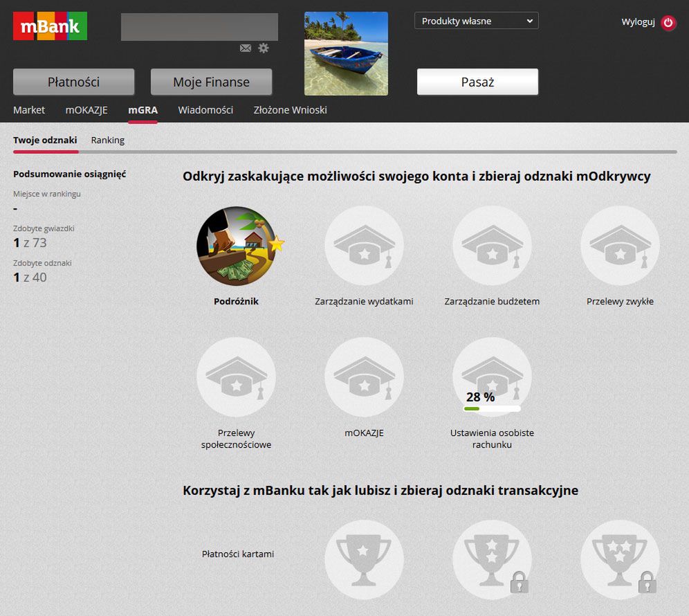Image resolution: width=689 pixels, height=616 pixels.
Task: Open Wiadomości in the navigation bar
Action: click(205, 110)
